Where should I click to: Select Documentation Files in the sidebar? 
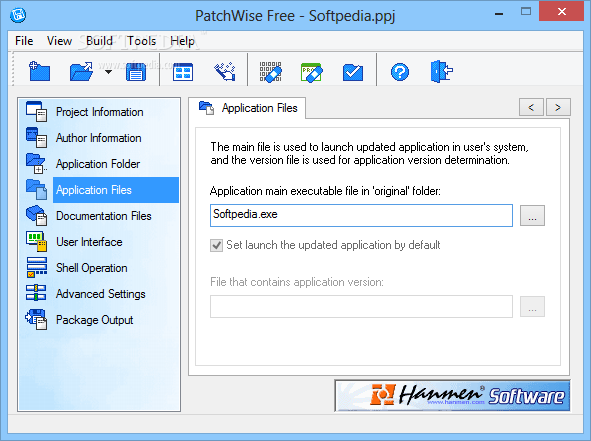(104, 216)
